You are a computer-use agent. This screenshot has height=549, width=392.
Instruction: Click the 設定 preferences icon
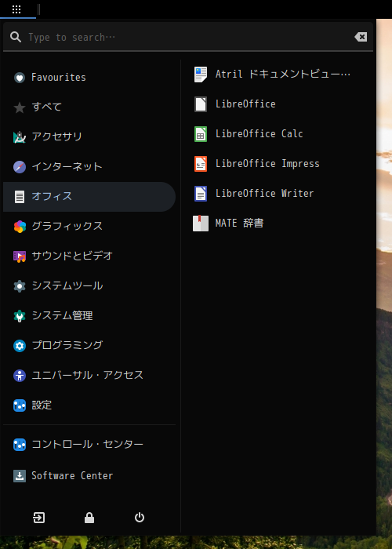[x=20, y=405]
